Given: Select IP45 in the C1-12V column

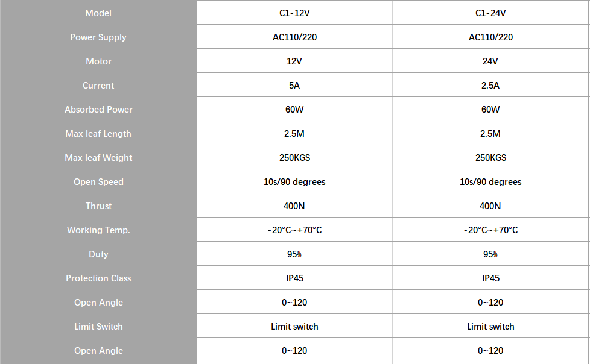Looking at the screenshot, I should (294, 278).
